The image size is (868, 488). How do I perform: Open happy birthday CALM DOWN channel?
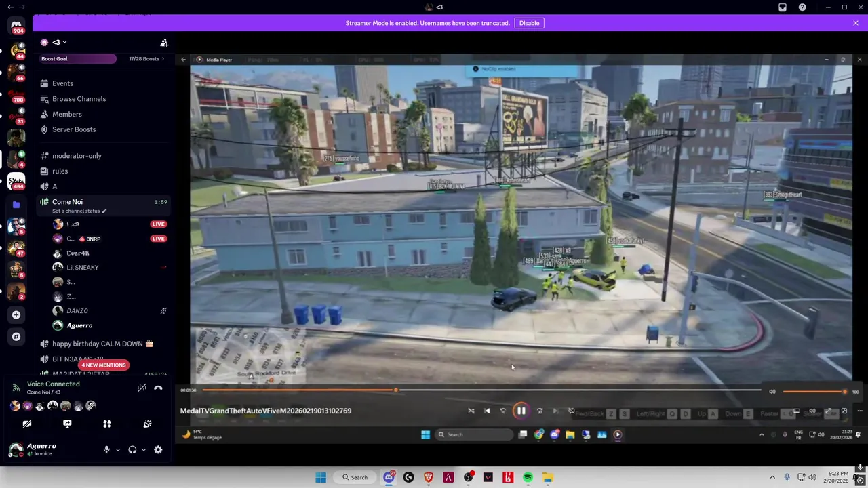tap(103, 344)
